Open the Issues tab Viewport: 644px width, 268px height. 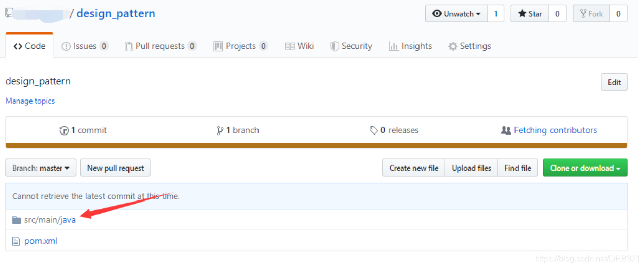85,46
